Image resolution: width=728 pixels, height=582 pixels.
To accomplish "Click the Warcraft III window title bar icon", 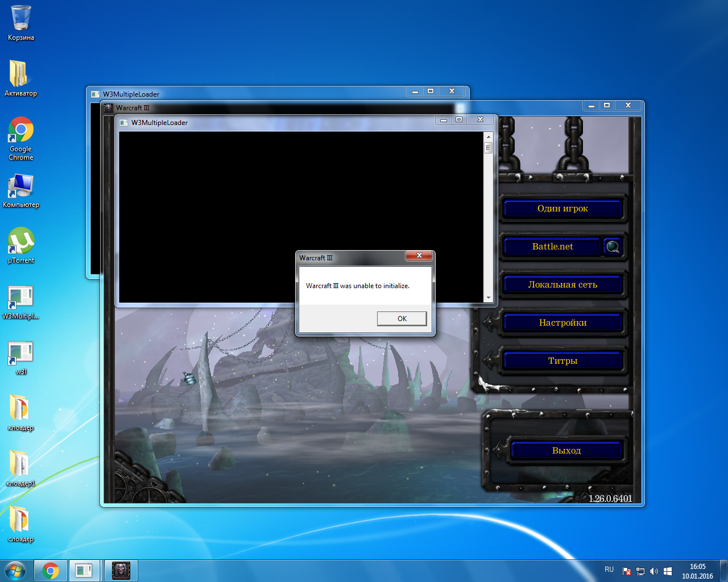I will click(109, 108).
